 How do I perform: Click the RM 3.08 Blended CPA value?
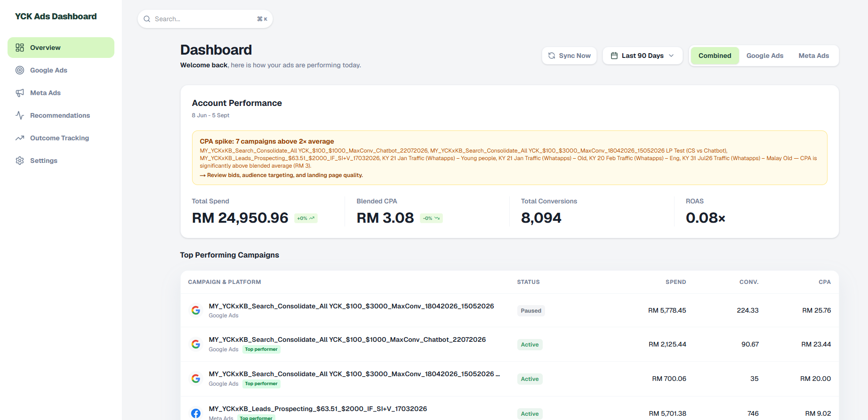tap(385, 218)
